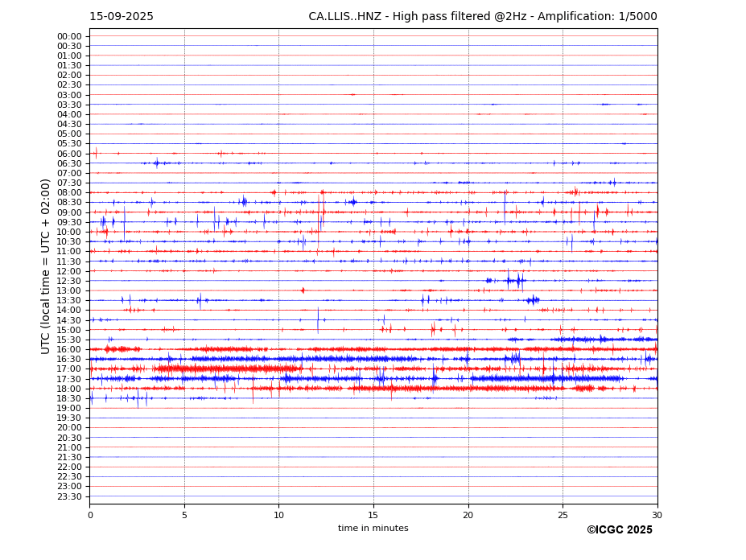Select the 01:00 time label
The image size is (746, 560).
click(x=69, y=56)
